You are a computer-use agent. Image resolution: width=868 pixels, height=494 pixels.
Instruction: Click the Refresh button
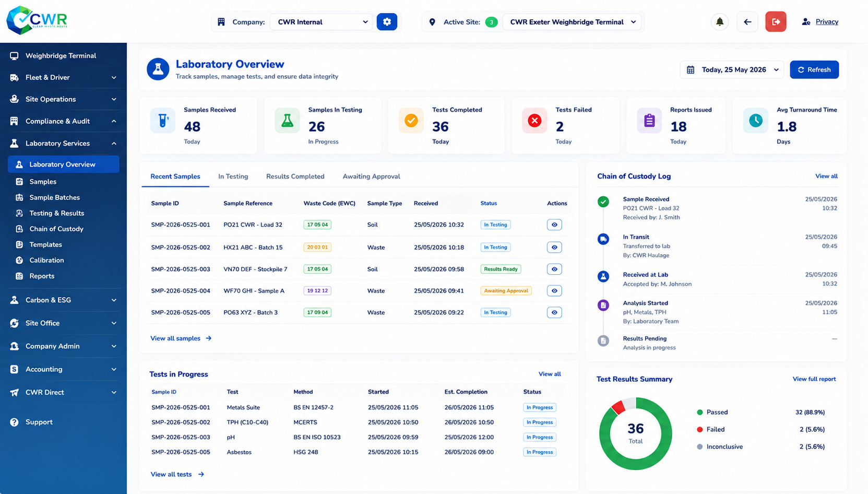pos(814,69)
